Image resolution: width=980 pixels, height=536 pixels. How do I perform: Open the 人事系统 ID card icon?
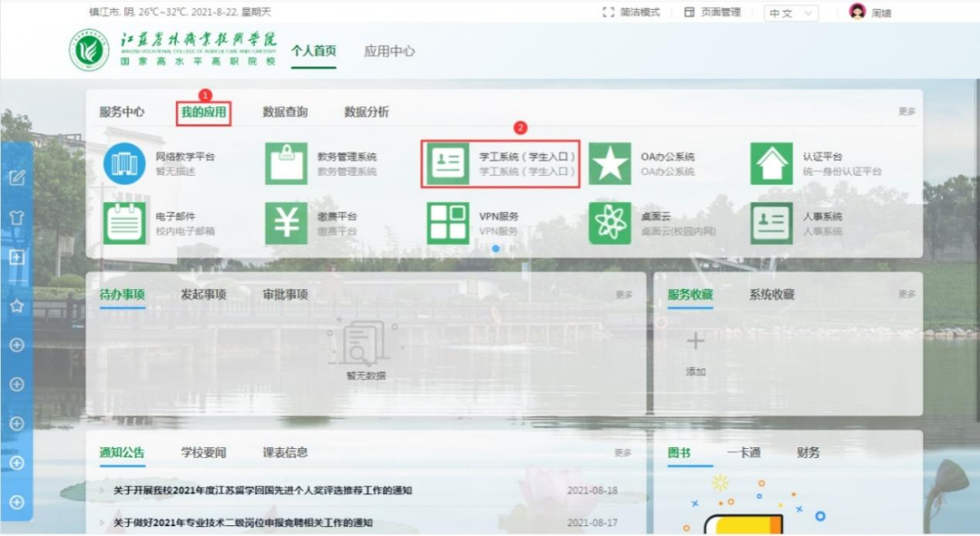coord(772,223)
